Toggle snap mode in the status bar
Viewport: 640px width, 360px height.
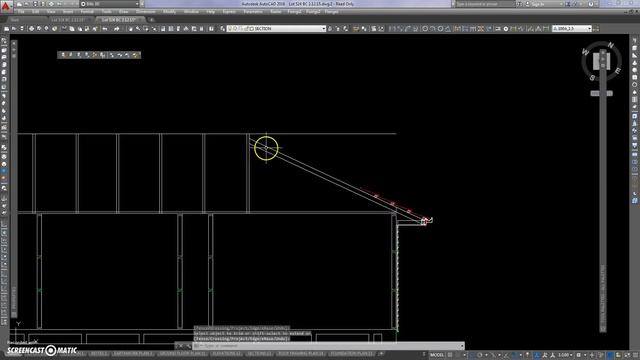coord(457,355)
